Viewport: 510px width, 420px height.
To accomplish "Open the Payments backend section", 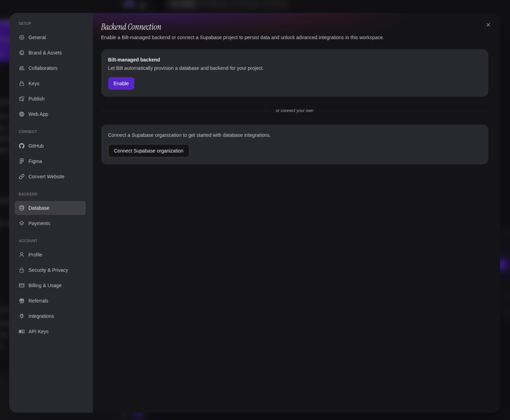I will coord(50,223).
